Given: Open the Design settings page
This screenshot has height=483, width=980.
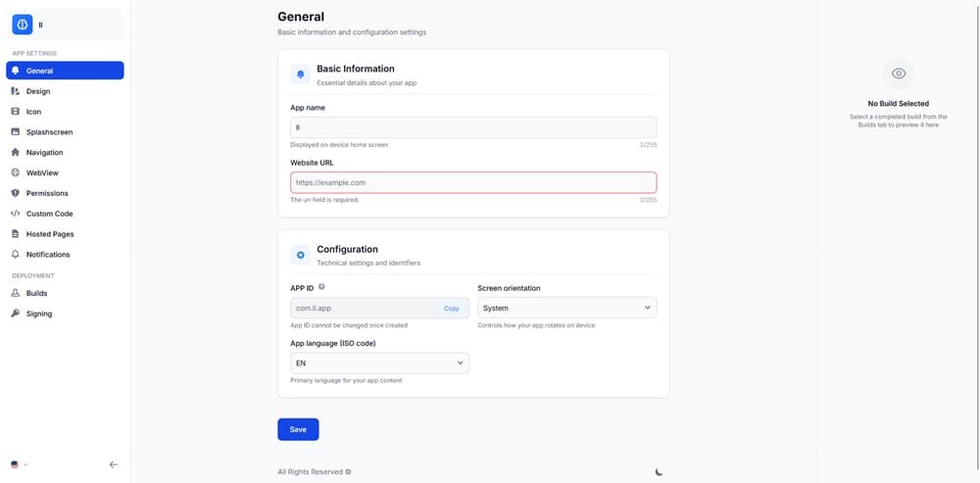Looking at the screenshot, I should tap(37, 91).
